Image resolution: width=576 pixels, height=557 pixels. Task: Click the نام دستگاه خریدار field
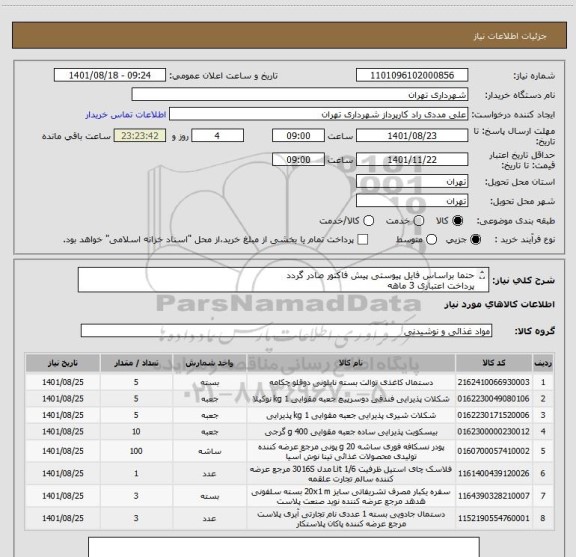point(300,95)
